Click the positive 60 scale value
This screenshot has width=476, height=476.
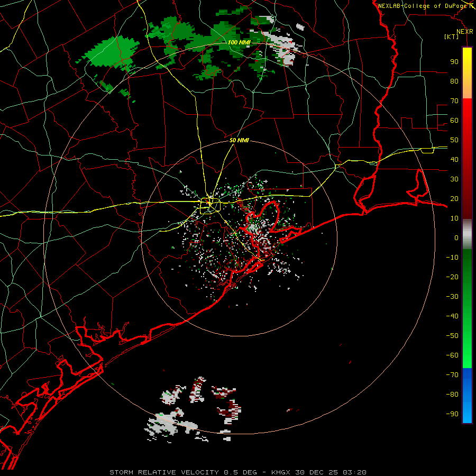(454, 121)
